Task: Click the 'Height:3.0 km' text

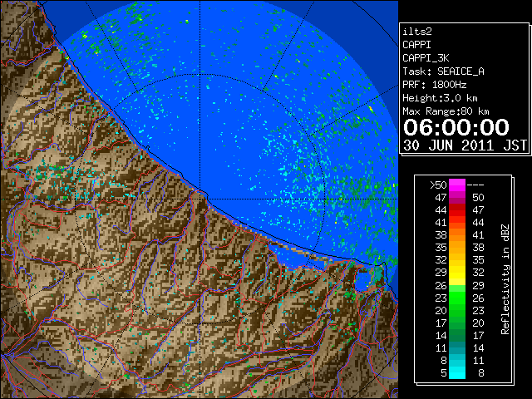Action: tap(440, 98)
